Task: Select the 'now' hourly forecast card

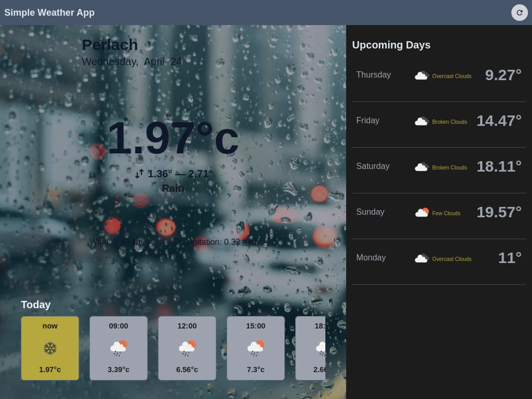Action: [50, 348]
